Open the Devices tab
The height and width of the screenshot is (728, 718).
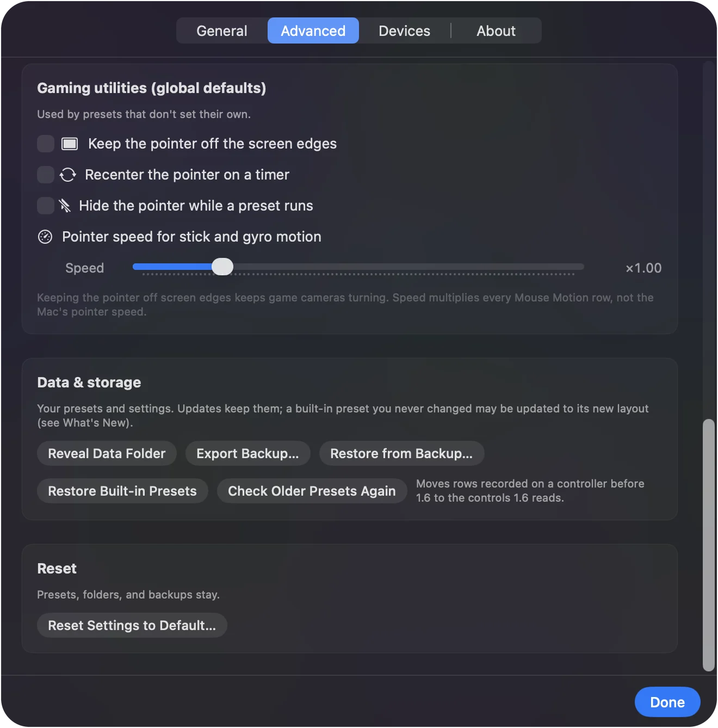(x=405, y=30)
